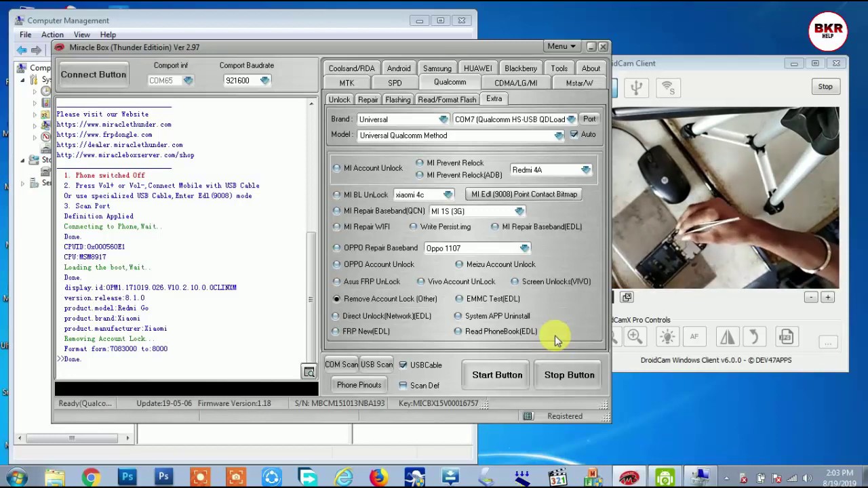Click DroidCam plus zoom button
868x488 pixels.
pyautogui.click(x=828, y=297)
